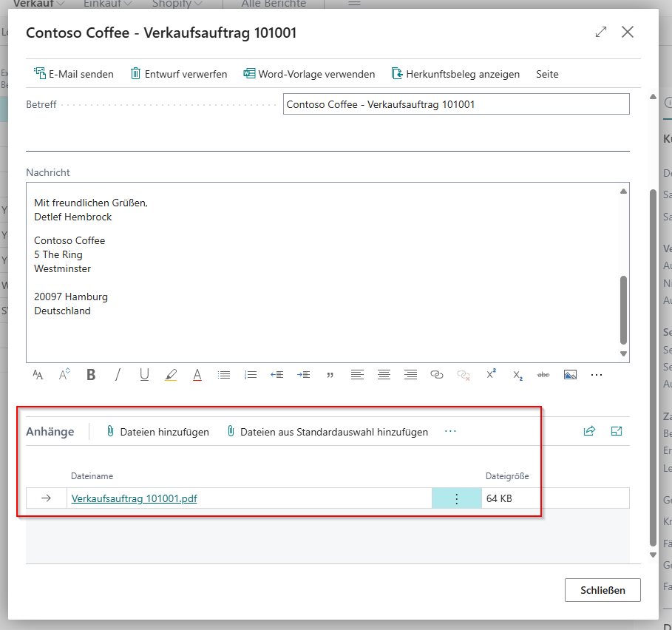Open the Seite menu
The height and width of the screenshot is (630, 672).
(547, 74)
